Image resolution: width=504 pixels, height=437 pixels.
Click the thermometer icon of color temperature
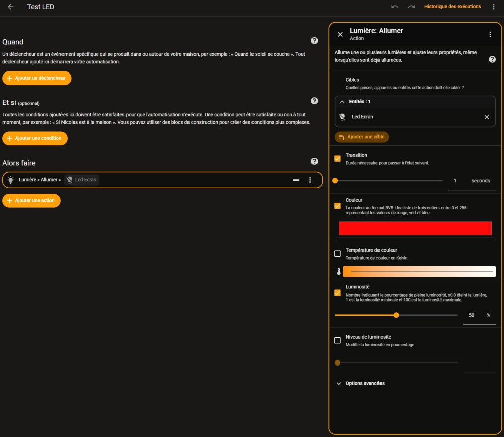(339, 272)
